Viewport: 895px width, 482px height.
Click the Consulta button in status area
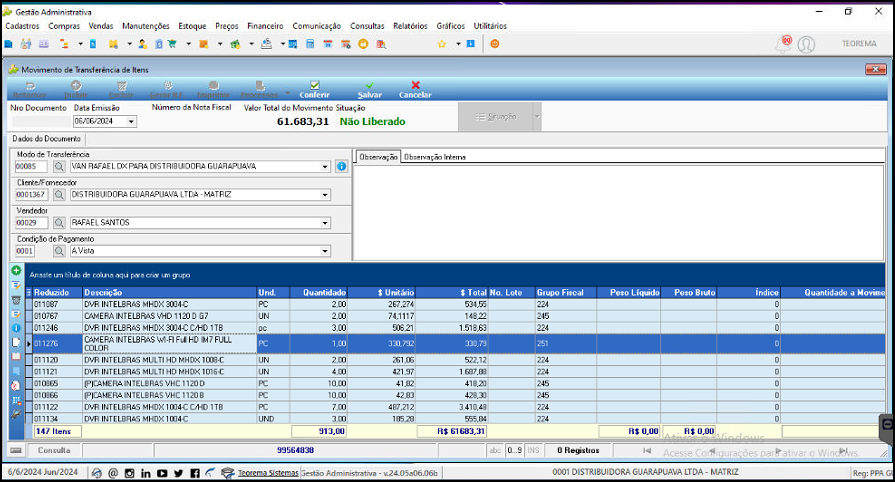point(54,450)
